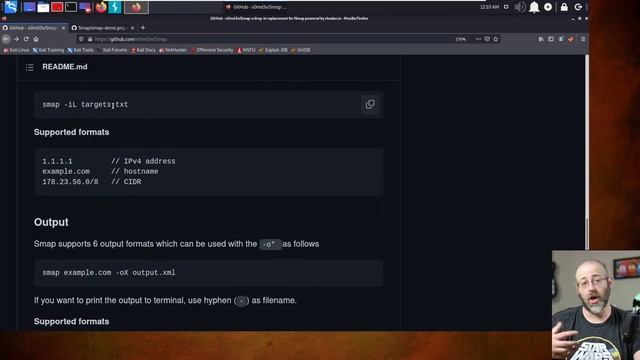
Task: Click the site padlock security icon
Action: pos(90,39)
